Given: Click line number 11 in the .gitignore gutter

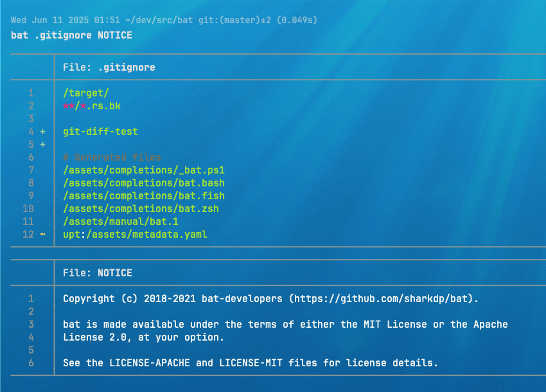Looking at the screenshot, I should coord(28,222).
